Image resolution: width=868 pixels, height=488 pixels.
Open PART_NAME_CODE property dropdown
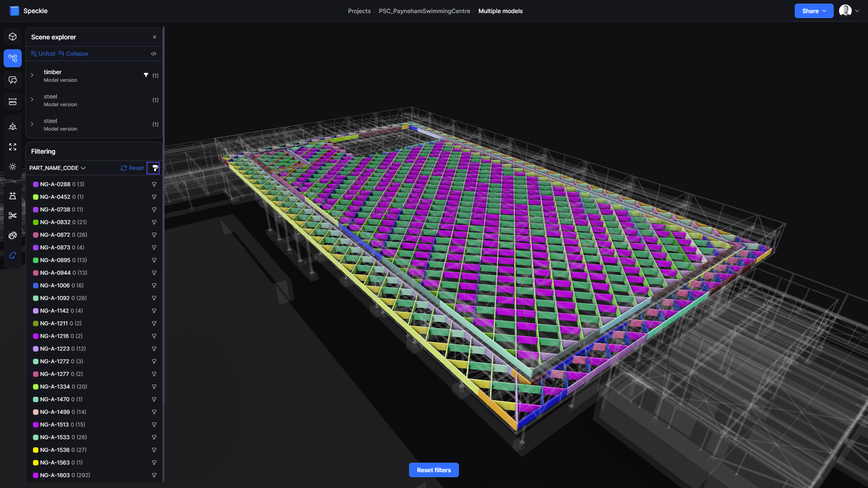57,168
